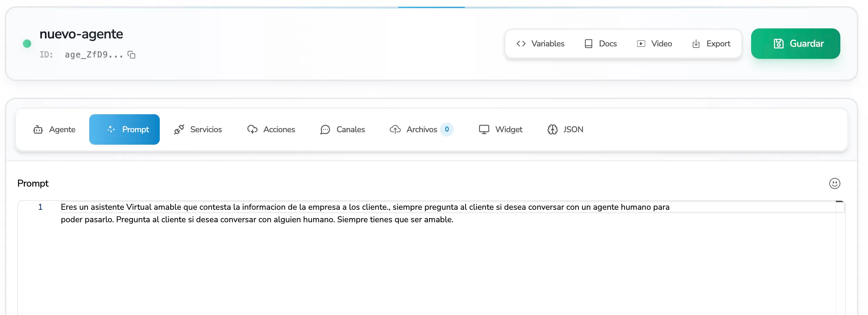This screenshot has width=868, height=315.
Task: Open the Acciones section
Action: click(x=271, y=129)
